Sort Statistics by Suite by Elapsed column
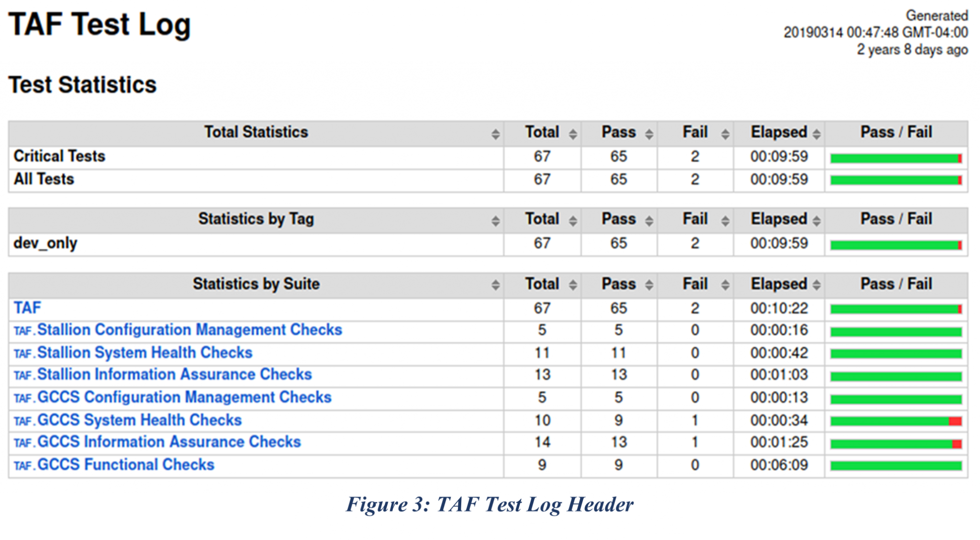The image size is (980, 540). coord(816,285)
